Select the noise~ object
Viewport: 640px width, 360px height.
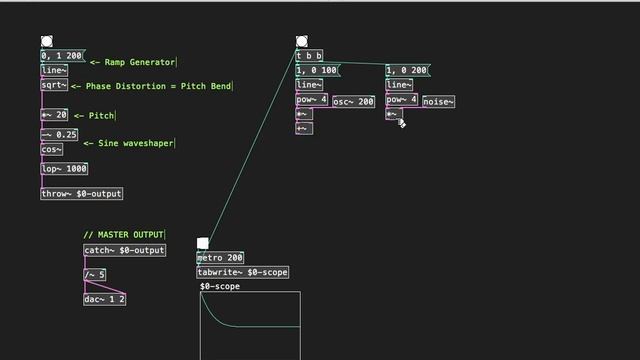[438, 102]
